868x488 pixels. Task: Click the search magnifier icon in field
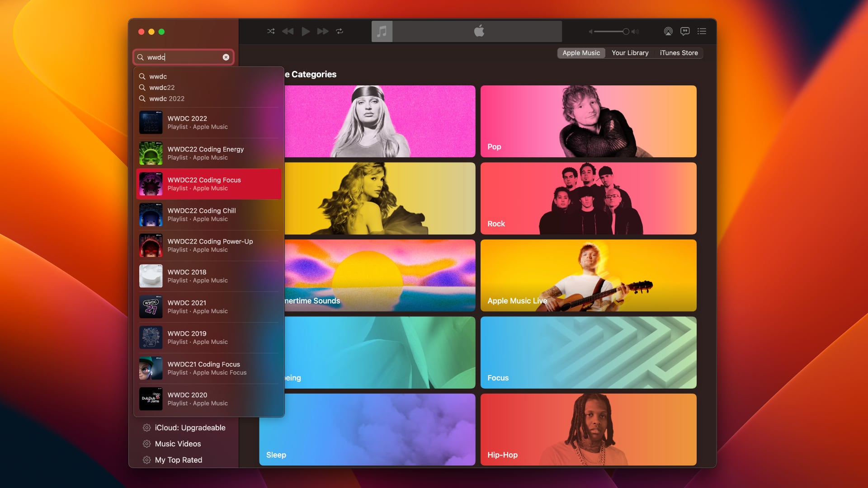141,57
